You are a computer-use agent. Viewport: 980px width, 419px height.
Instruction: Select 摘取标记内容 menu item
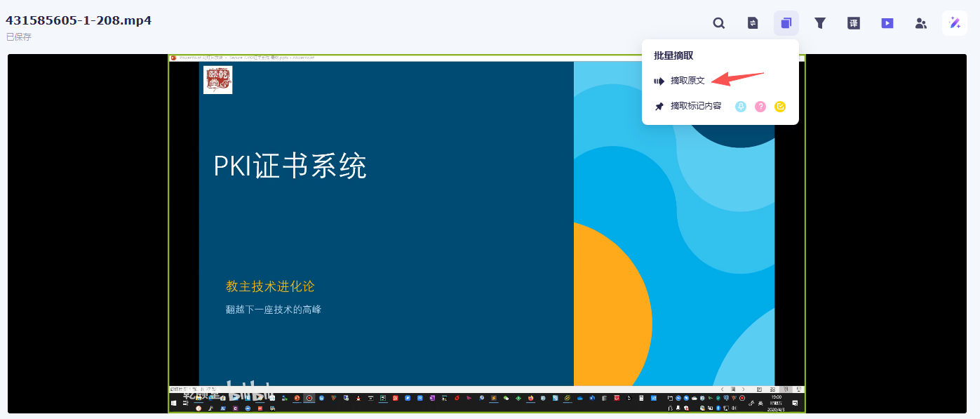coord(694,106)
